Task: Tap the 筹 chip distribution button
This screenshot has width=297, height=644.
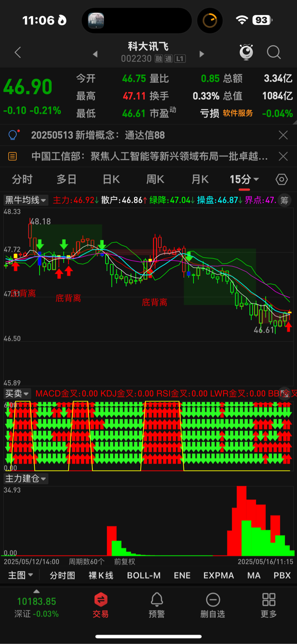Action: pyautogui.click(x=285, y=200)
